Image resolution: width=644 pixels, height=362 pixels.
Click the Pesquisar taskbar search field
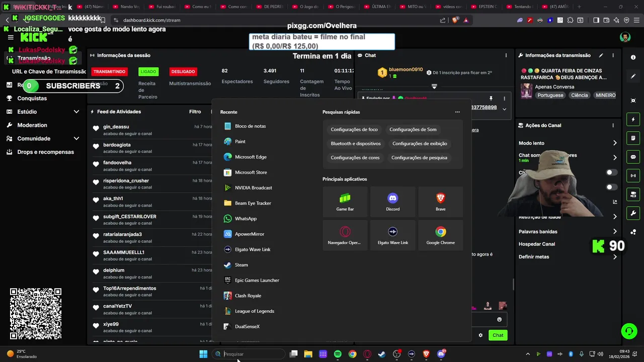click(x=248, y=354)
